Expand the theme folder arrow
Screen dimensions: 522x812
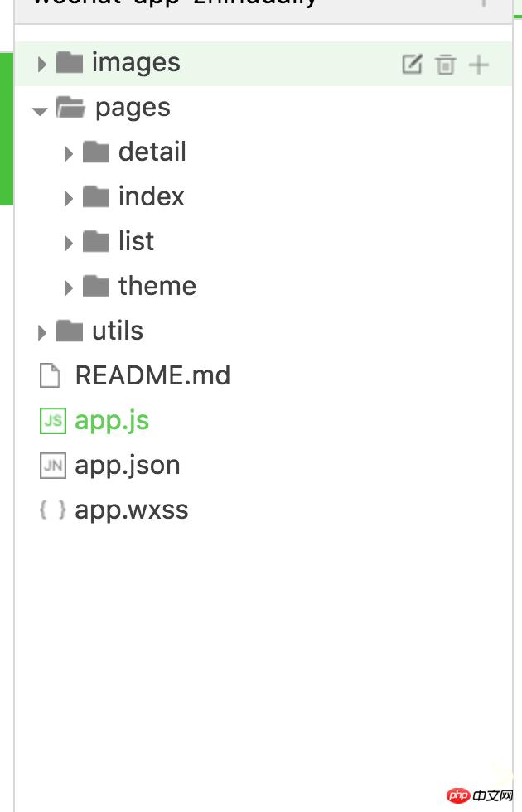69,288
